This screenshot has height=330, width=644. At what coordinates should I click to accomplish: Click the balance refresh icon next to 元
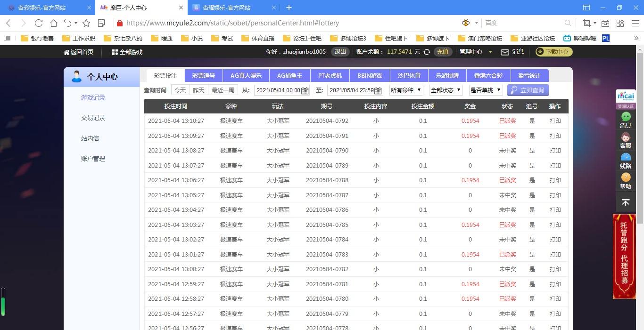click(427, 52)
